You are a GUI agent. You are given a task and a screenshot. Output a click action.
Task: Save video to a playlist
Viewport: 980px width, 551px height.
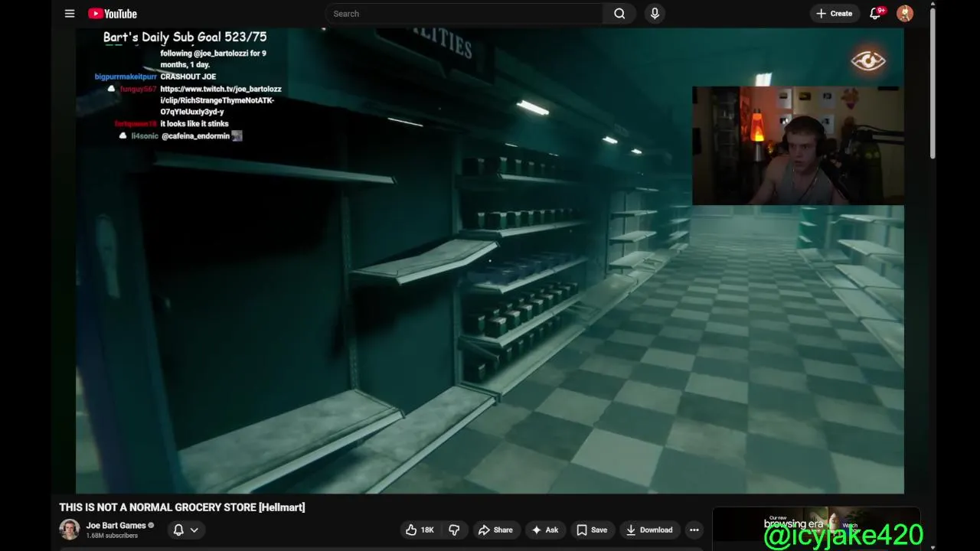point(592,530)
